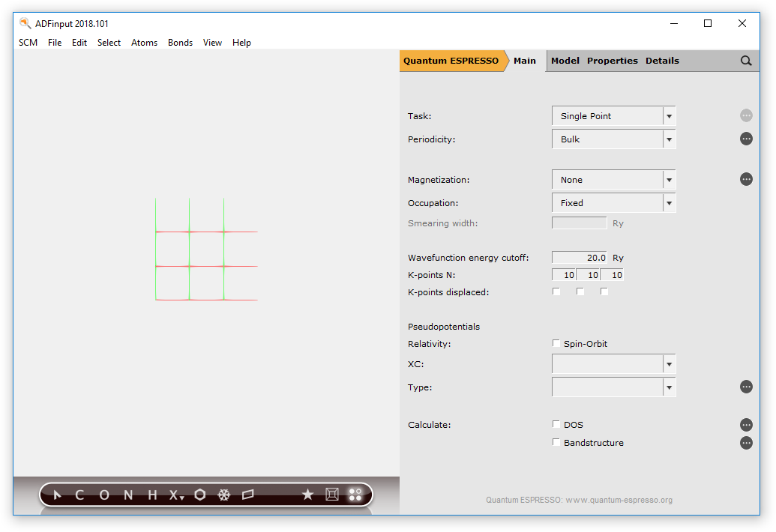Click the third K-points N field
776x532 pixels.
(x=612, y=275)
